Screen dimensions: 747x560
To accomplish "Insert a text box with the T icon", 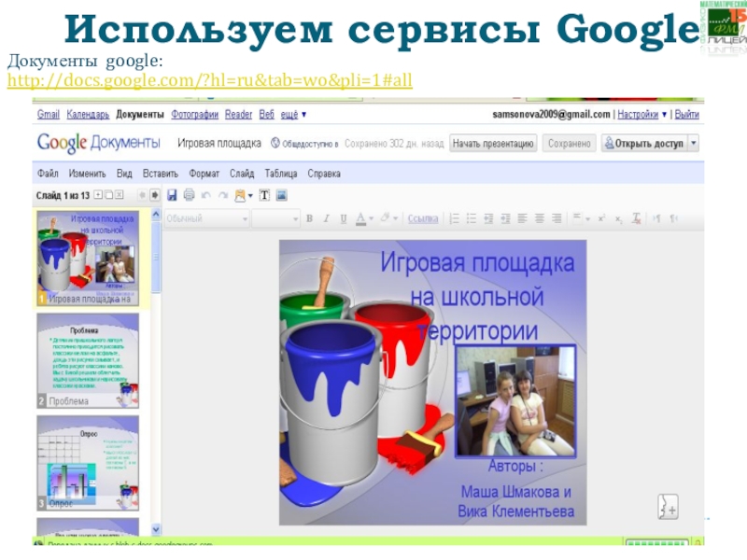I will point(264,195).
